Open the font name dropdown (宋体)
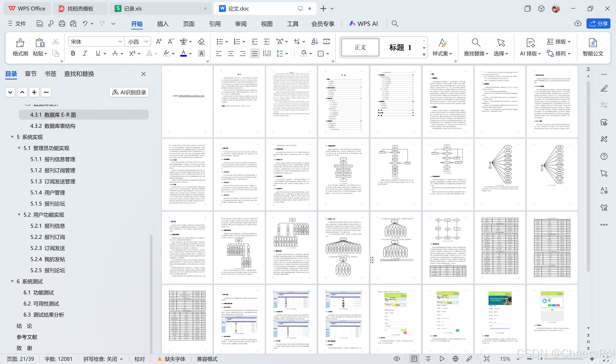This screenshot has height=364, width=616. click(x=120, y=42)
